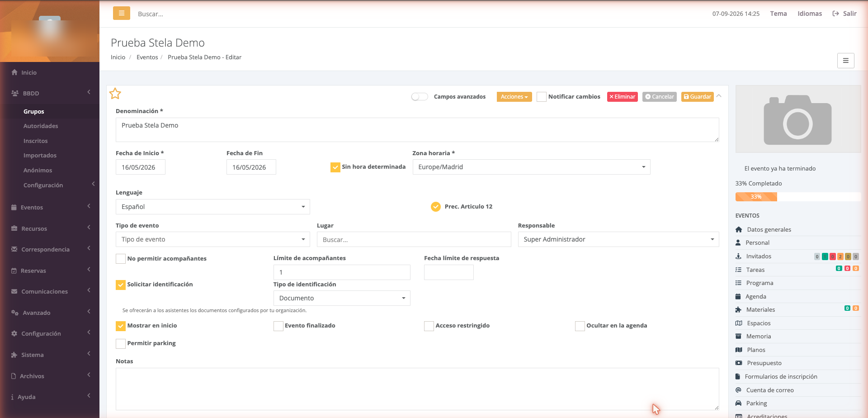This screenshot has width=868, height=418.
Task: Open the Zona horaria Europe/Madrid dropdown
Action: (x=531, y=167)
